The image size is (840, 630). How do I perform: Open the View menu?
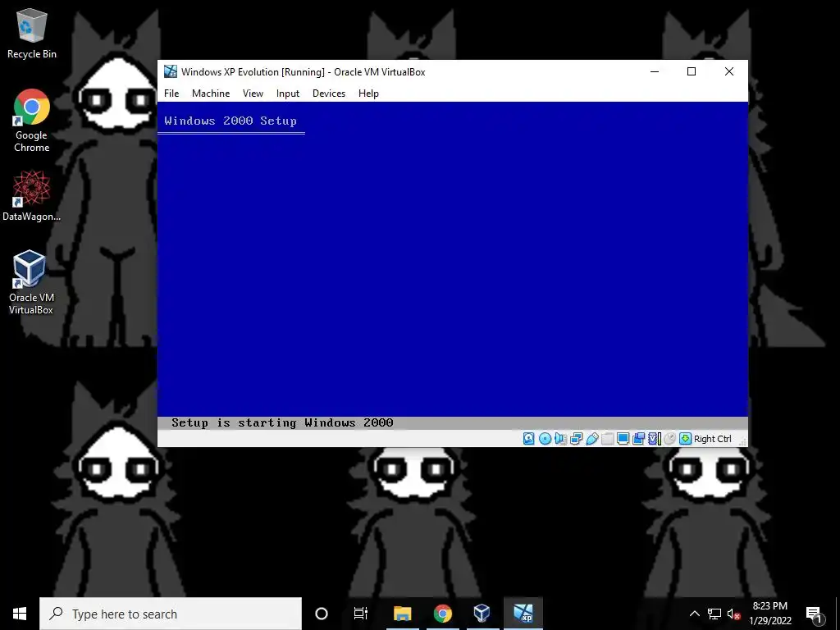[x=253, y=94]
